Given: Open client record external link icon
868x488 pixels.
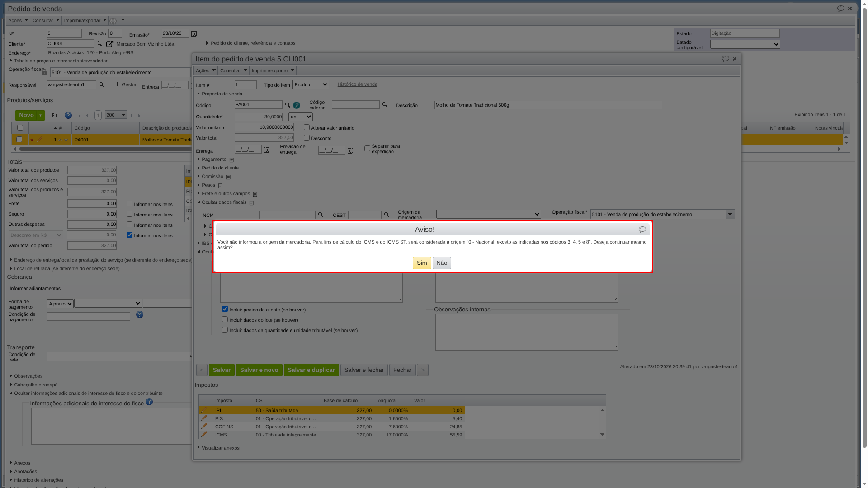Looking at the screenshot, I should [x=109, y=44].
